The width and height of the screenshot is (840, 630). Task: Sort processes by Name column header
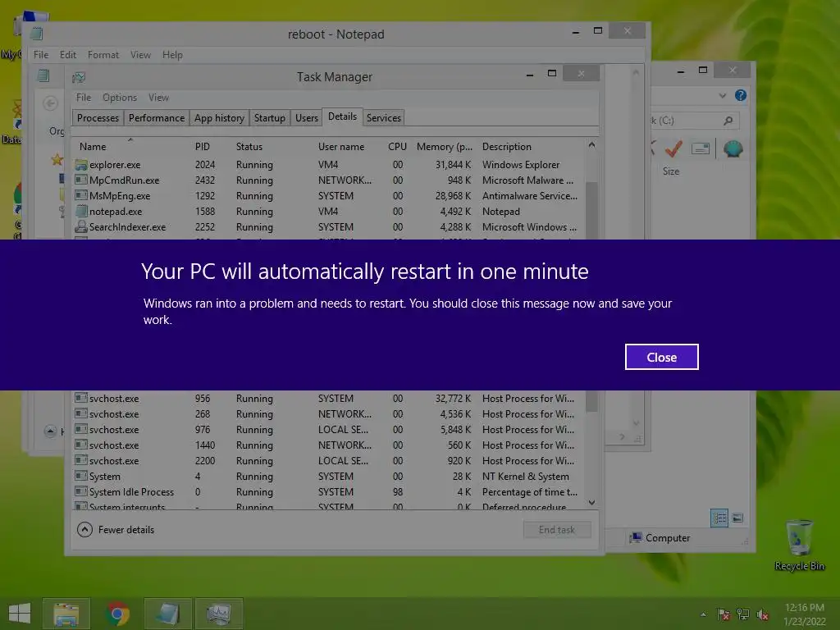[x=93, y=147]
